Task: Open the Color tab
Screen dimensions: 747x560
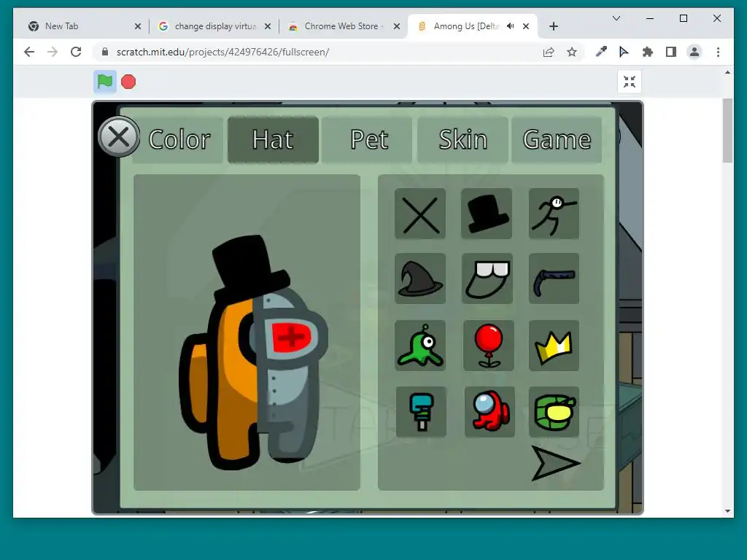Action: tap(179, 139)
